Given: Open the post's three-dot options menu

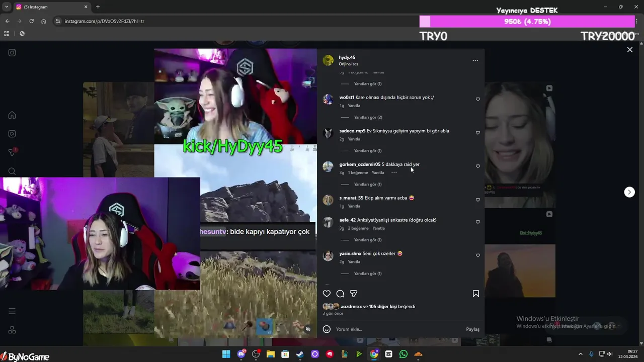Looking at the screenshot, I should [x=475, y=60].
